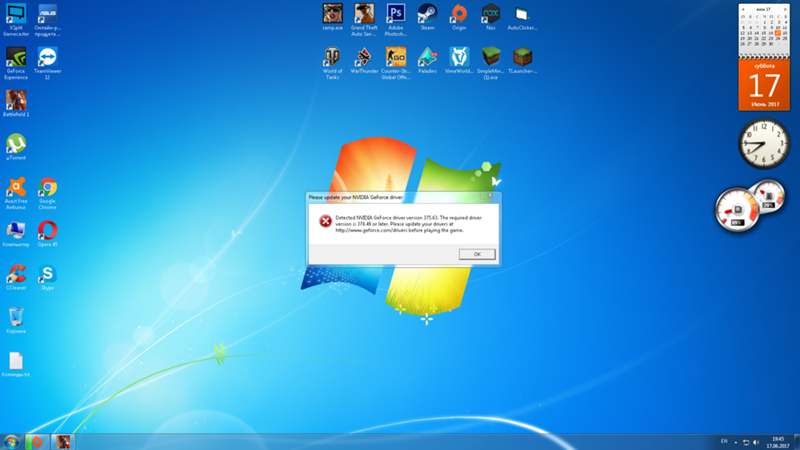Viewport: 800px width, 450px height.
Task: Select the TeamViewer 12 desktop icon
Action: pyautogui.click(x=47, y=63)
